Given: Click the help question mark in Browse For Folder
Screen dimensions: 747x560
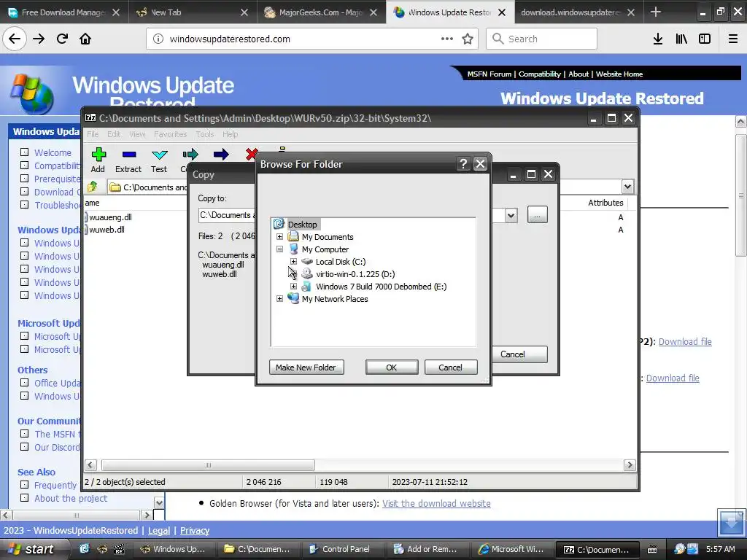Looking at the screenshot, I should point(463,164).
